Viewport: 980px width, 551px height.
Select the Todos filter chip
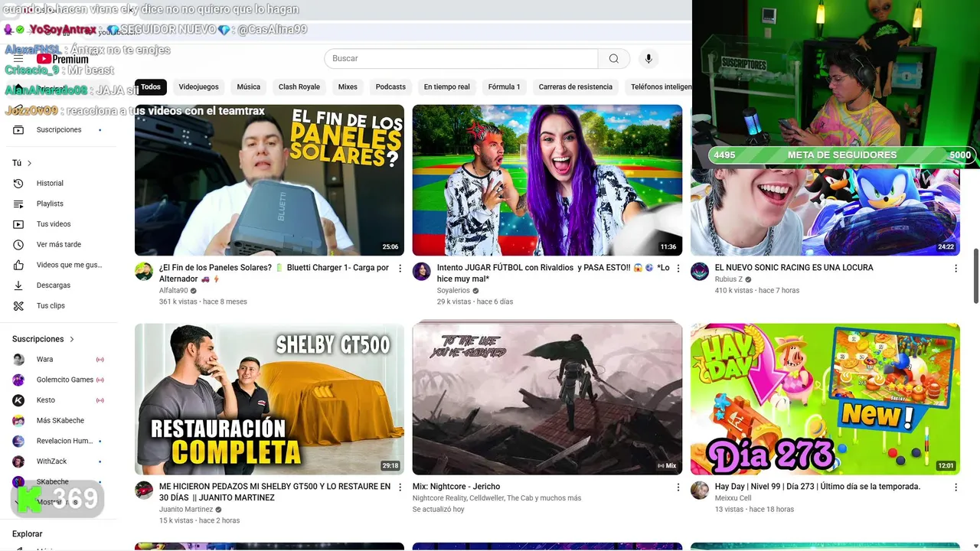click(x=151, y=87)
